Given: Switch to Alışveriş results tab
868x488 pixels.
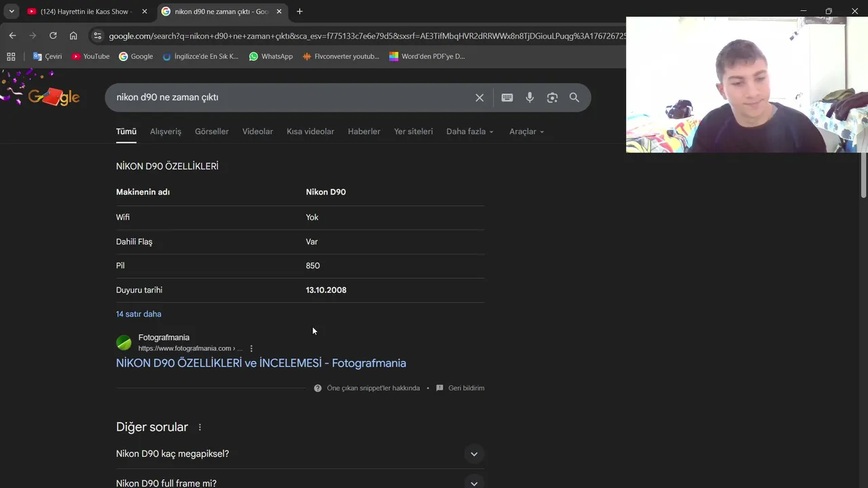Looking at the screenshot, I should (x=165, y=131).
